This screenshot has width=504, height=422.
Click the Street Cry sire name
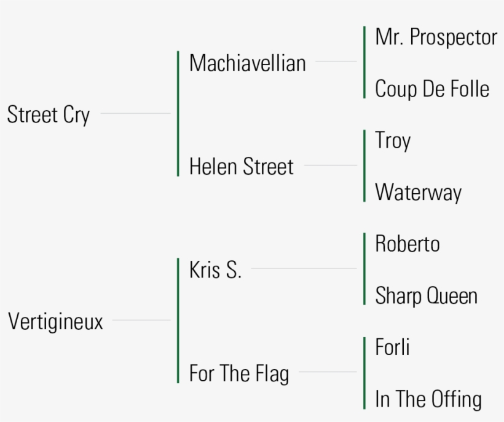[48, 114]
